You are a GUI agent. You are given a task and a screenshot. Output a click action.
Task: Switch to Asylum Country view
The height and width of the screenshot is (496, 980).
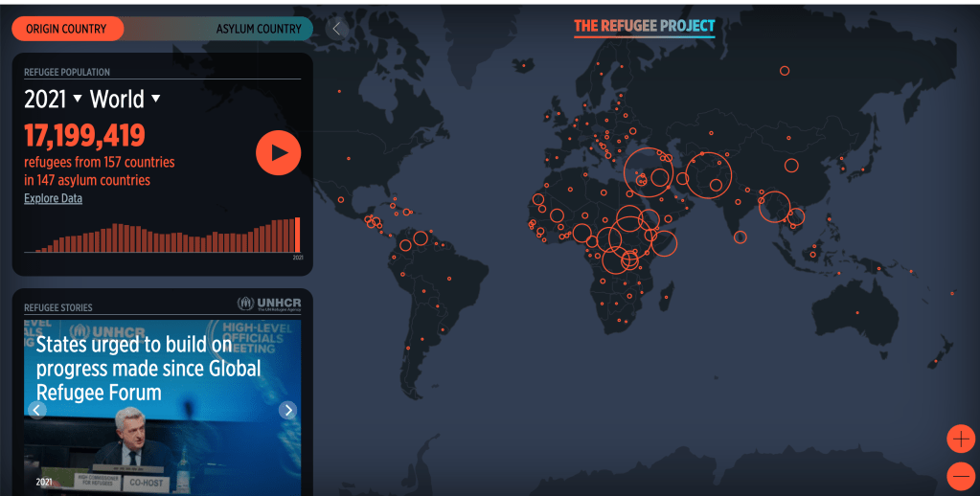pos(258,29)
